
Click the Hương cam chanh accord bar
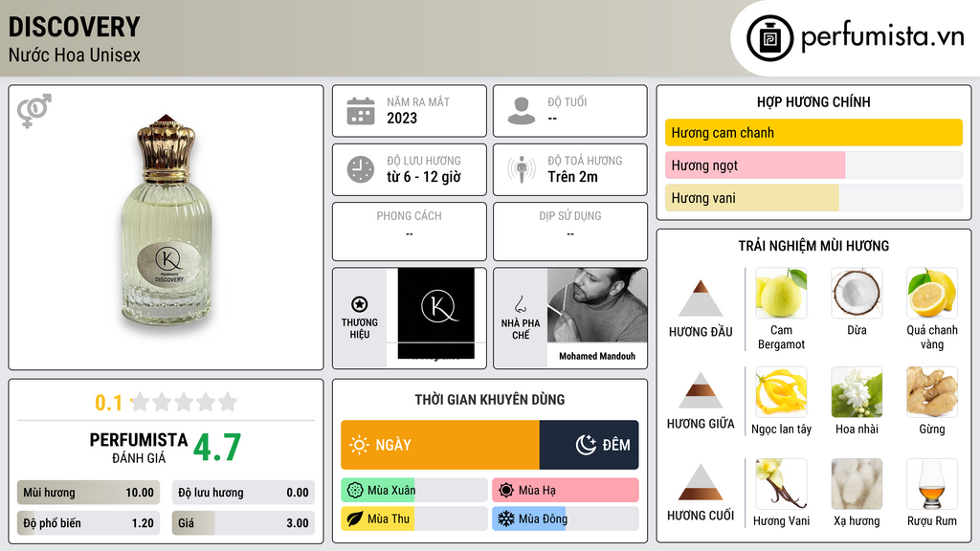(813, 132)
